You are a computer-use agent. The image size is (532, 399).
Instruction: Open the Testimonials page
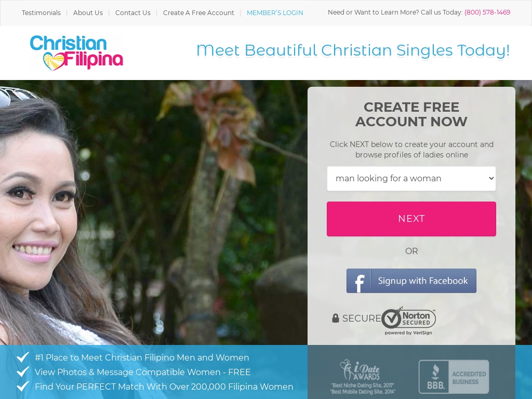tap(41, 13)
